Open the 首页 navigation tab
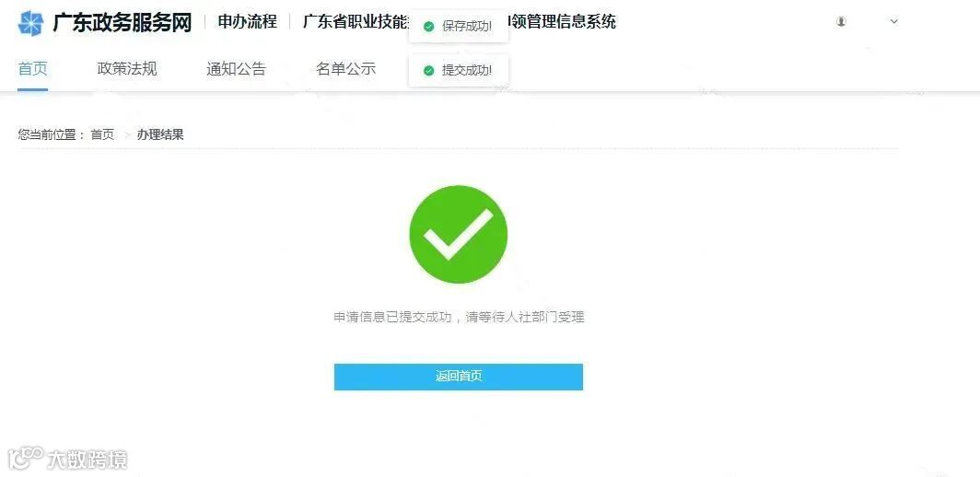Screen dimensions: 980x477 pyautogui.click(x=32, y=69)
